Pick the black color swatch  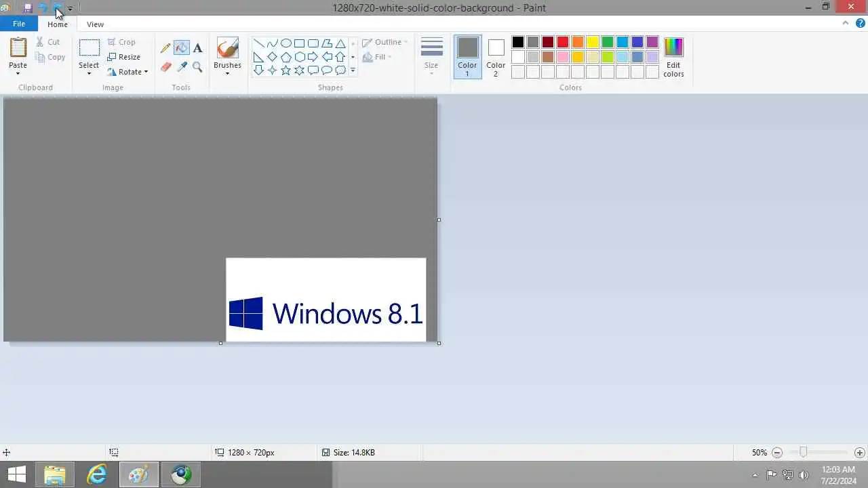point(518,42)
